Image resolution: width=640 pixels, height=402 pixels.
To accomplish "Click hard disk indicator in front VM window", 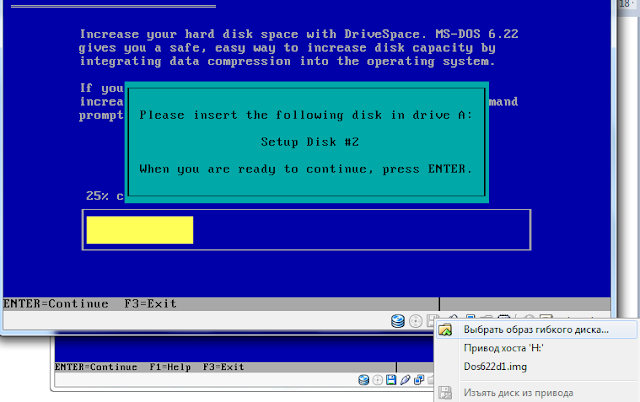I will [398, 321].
